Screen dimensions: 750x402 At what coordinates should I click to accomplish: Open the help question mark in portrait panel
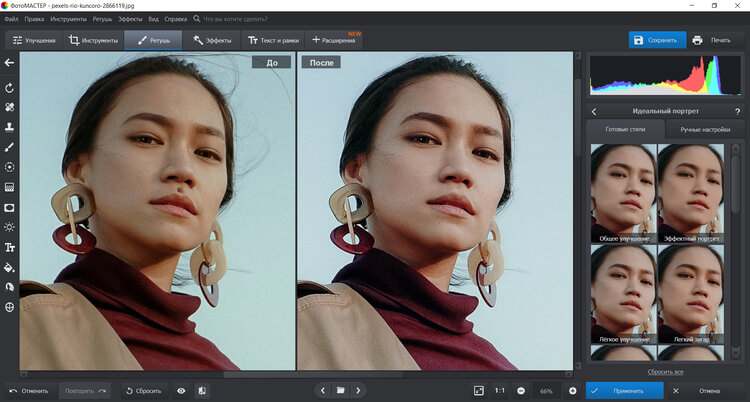click(x=737, y=112)
